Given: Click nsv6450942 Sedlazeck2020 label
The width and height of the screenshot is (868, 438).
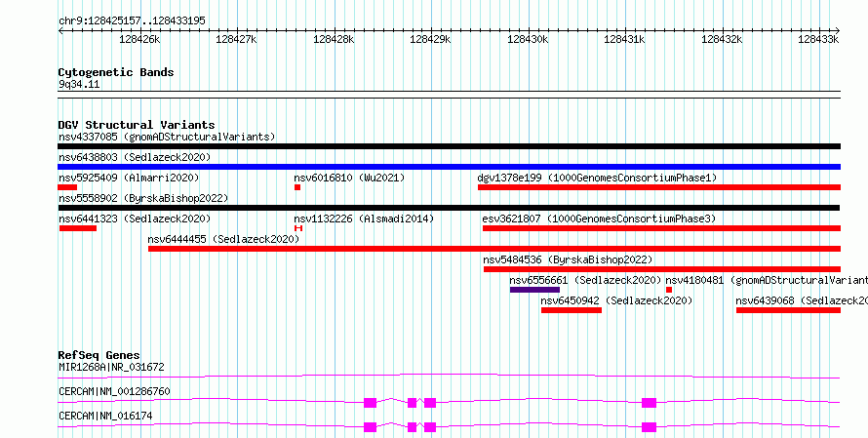Looking at the screenshot, I should tap(616, 300).
